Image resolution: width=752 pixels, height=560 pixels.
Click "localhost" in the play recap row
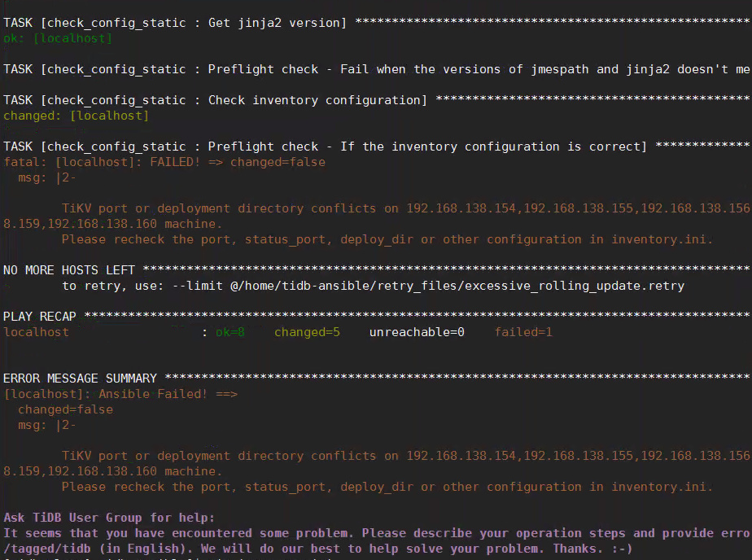click(36, 332)
